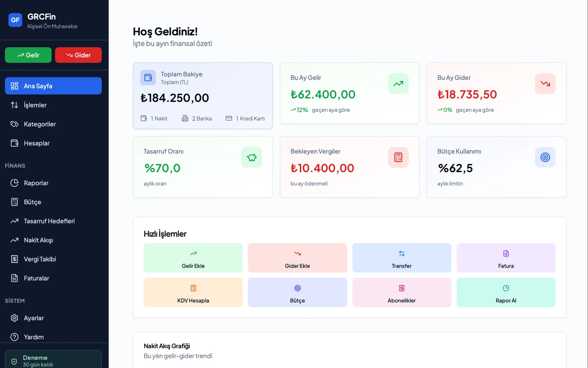Viewport: 588px width, 368px height.
Task: Go to Nakit Akışı in sidebar
Action: point(53,240)
